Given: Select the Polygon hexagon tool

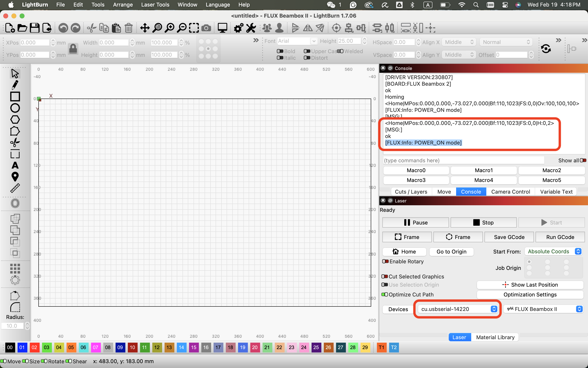Looking at the screenshot, I should point(15,120).
